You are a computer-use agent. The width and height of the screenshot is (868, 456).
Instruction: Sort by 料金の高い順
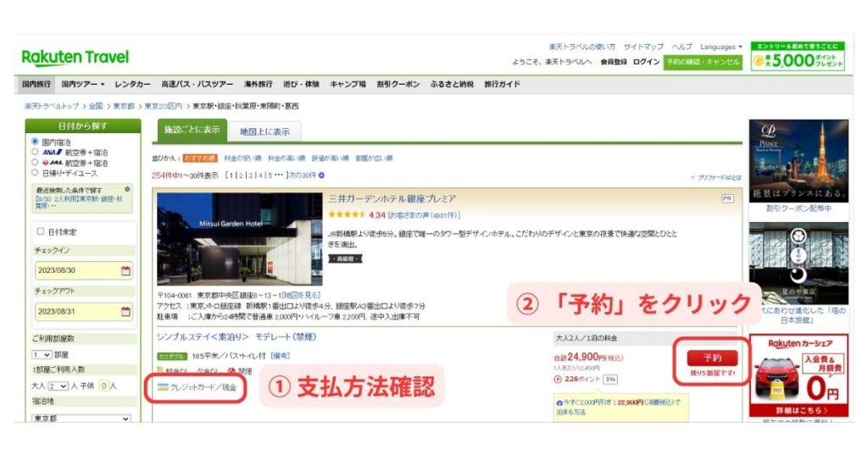[287, 158]
